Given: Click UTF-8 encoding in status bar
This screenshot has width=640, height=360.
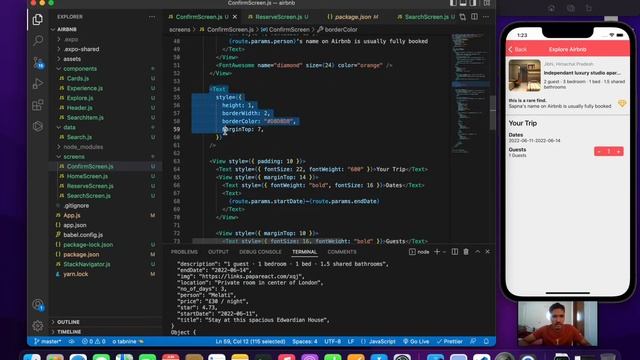Looking at the screenshot, I should point(333,341).
